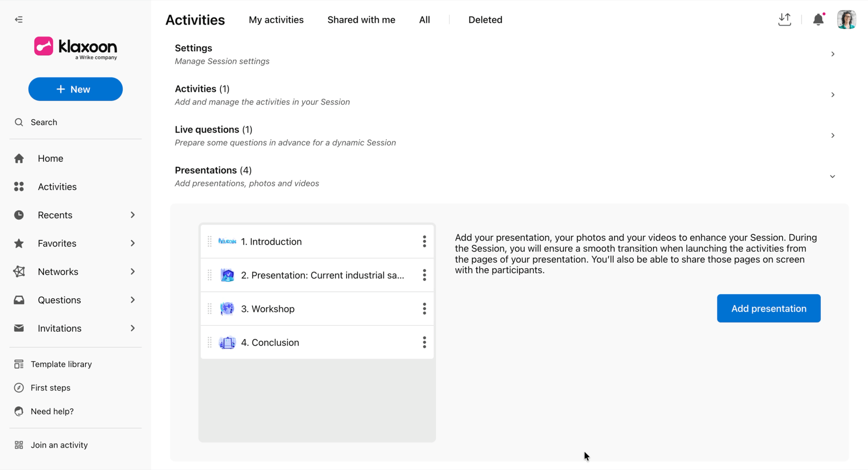
Task: Collapse the sidebar with the arrow icon
Action: 19,20
